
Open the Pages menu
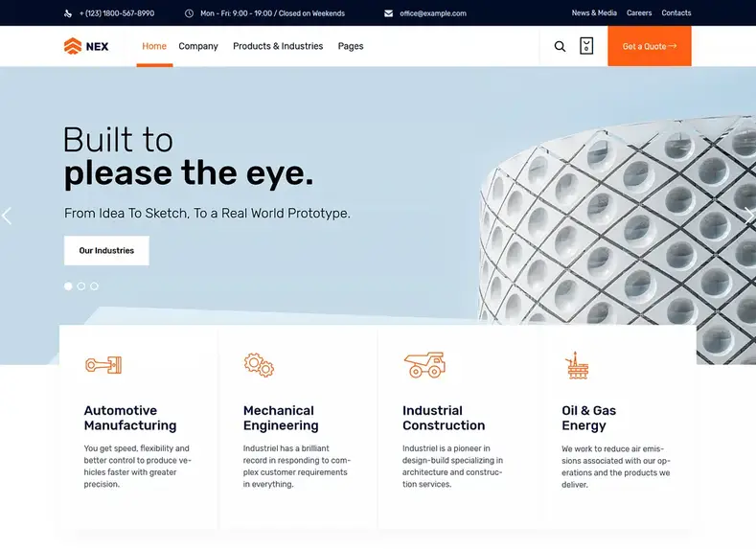351,46
